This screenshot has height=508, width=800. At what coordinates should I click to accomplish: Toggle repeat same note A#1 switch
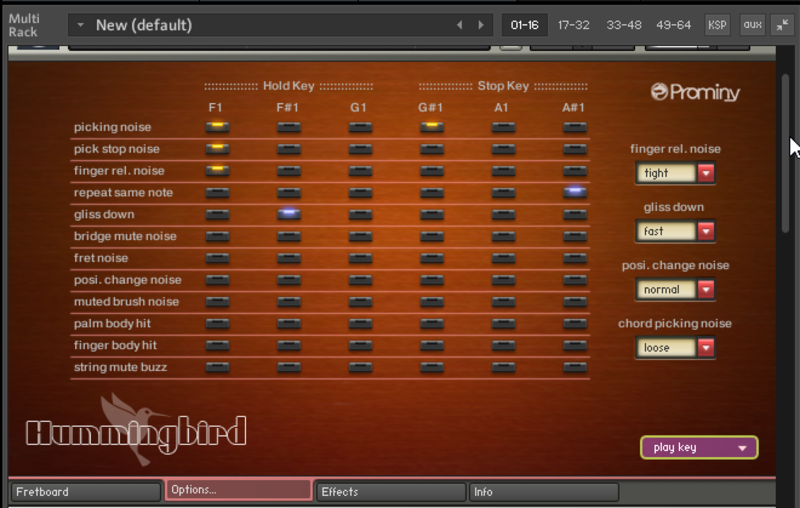click(x=574, y=192)
